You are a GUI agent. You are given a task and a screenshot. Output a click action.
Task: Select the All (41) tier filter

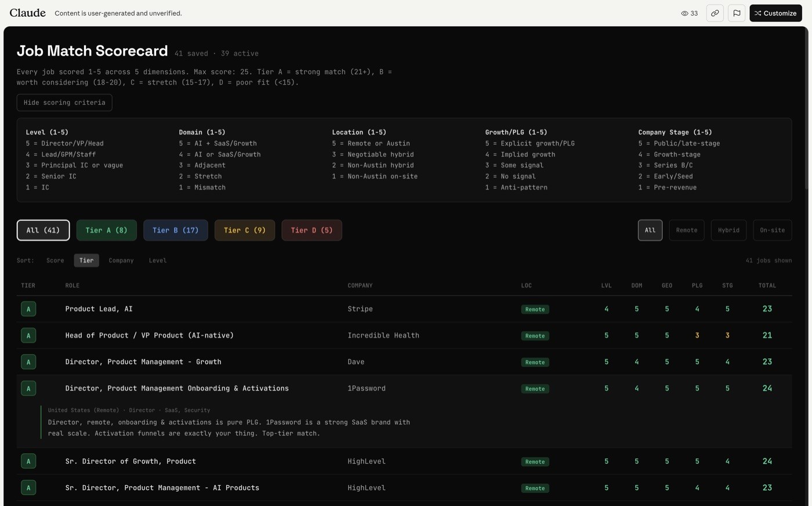pyautogui.click(x=43, y=230)
